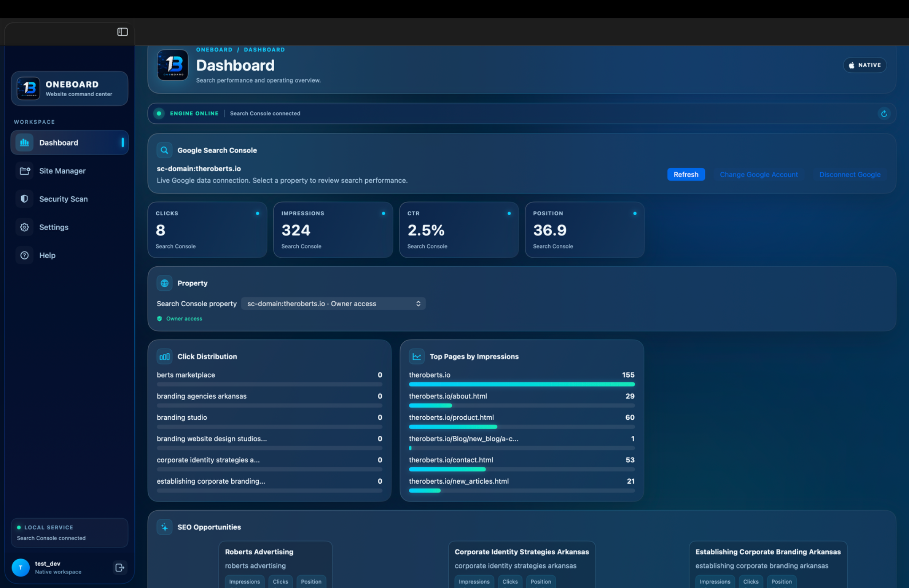The image size is (909, 588).
Task: Click the ONEBOARD breadcrumb link
Action: [214, 50]
